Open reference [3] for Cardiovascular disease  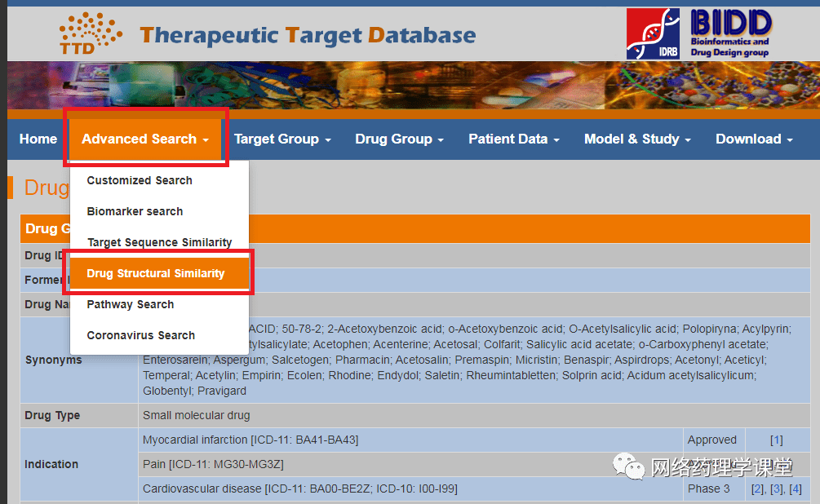point(777,489)
